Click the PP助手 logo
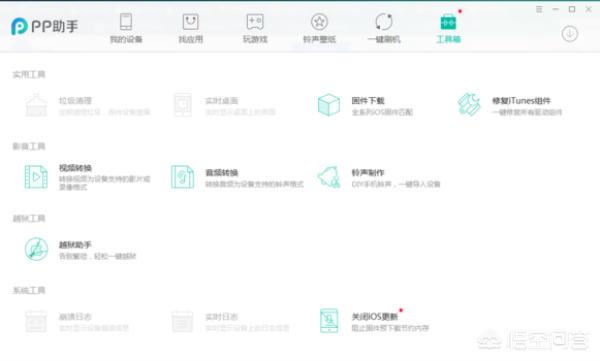 (x=44, y=26)
